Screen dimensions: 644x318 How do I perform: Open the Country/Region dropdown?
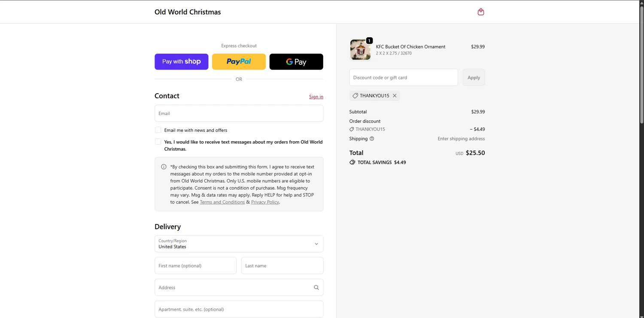coord(239,244)
